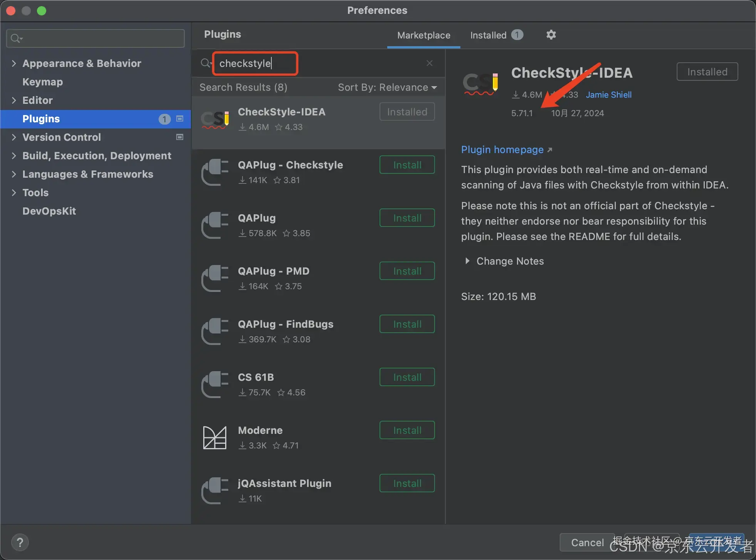Viewport: 756px width, 560px height.
Task: Open help with the question mark icon
Action: click(x=20, y=542)
